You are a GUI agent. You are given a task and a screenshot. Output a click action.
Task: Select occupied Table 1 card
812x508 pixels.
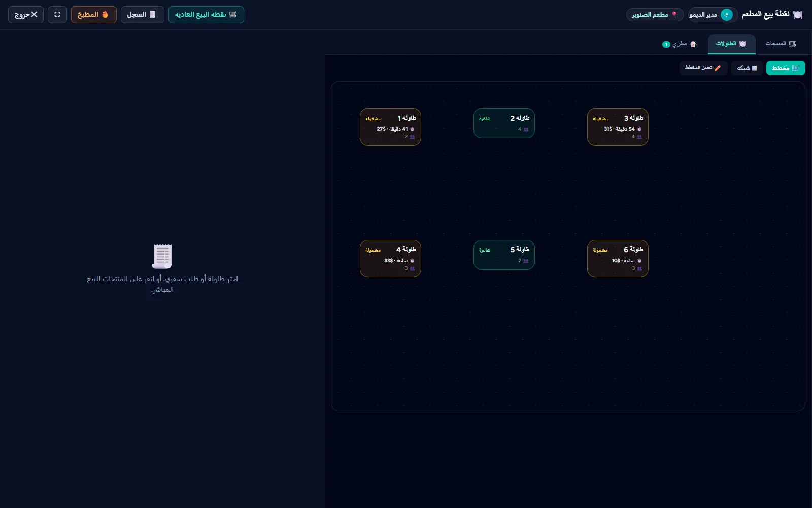point(390,127)
